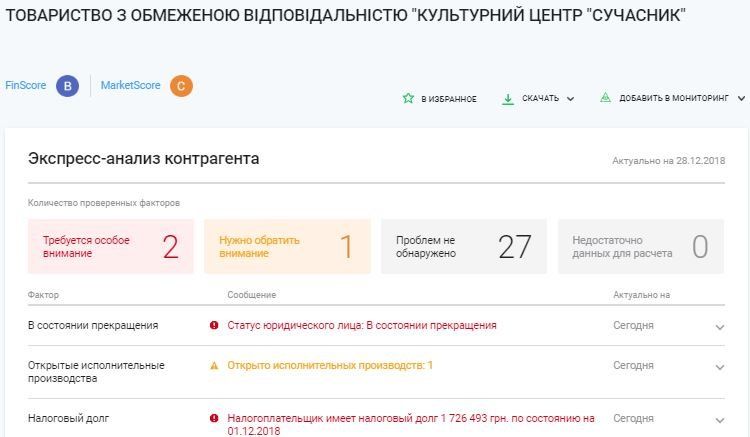Click Сегодня in the Налоговый долг row
The height and width of the screenshot is (437, 750).
click(633, 418)
